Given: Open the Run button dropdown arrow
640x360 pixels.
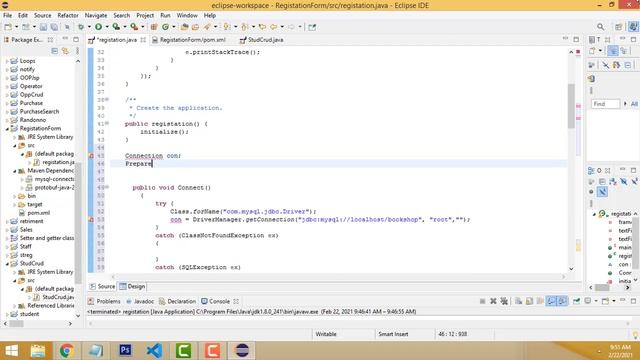Looking at the screenshot, I should pos(107,27).
